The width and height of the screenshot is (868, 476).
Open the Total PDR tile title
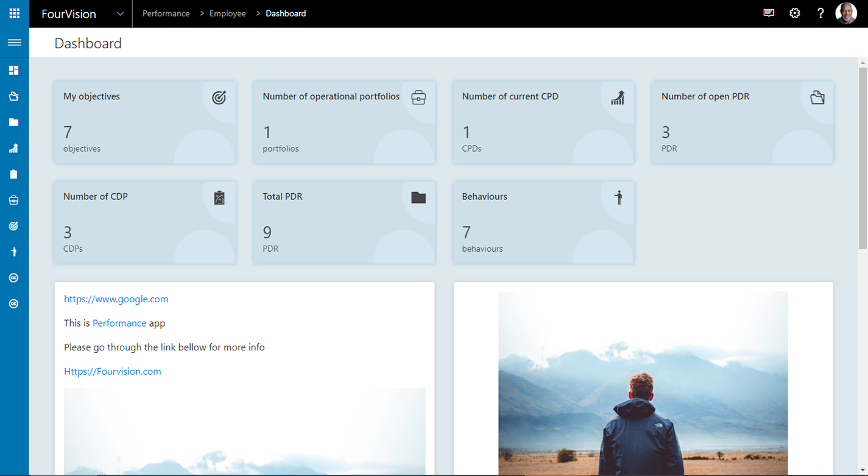click(283, 196)
